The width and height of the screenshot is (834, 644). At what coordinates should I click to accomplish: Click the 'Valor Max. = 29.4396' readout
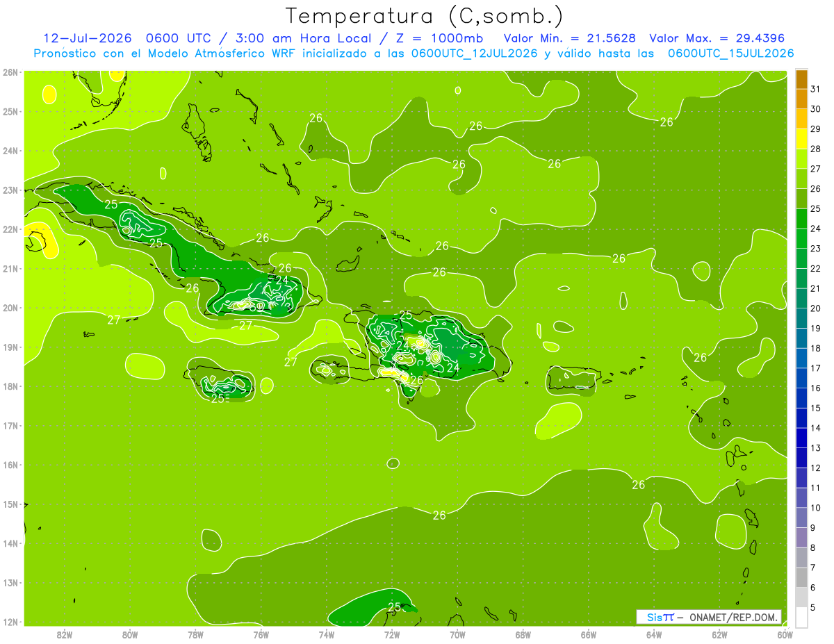point(718,38)
